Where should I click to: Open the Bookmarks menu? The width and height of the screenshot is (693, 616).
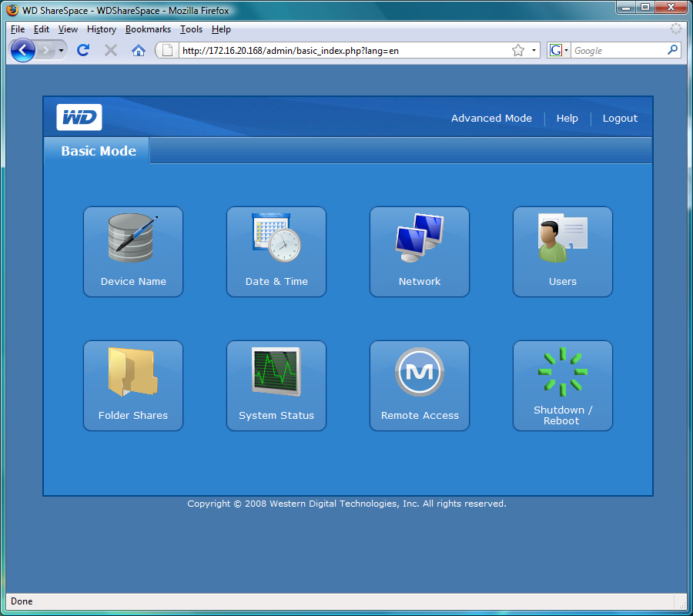coord(148,29)
